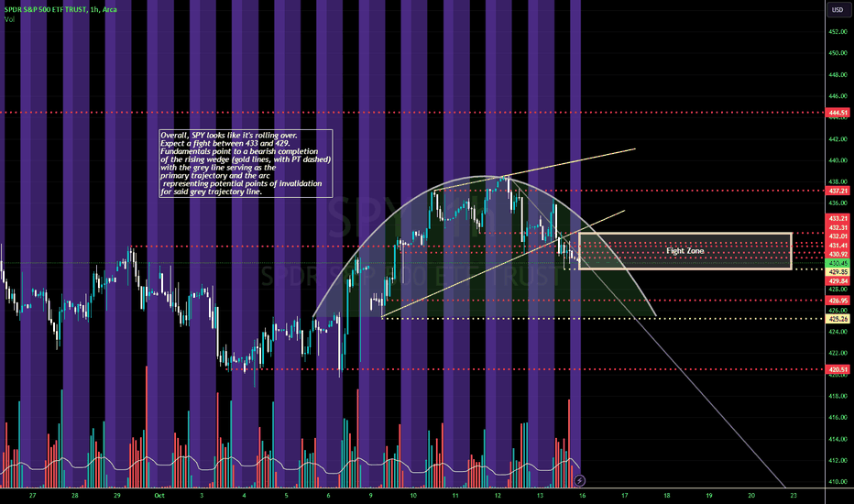The width and height of the screenshot is (854, 504).
Task: Click 422.00 on the price axis
Action: coord(838,353)
